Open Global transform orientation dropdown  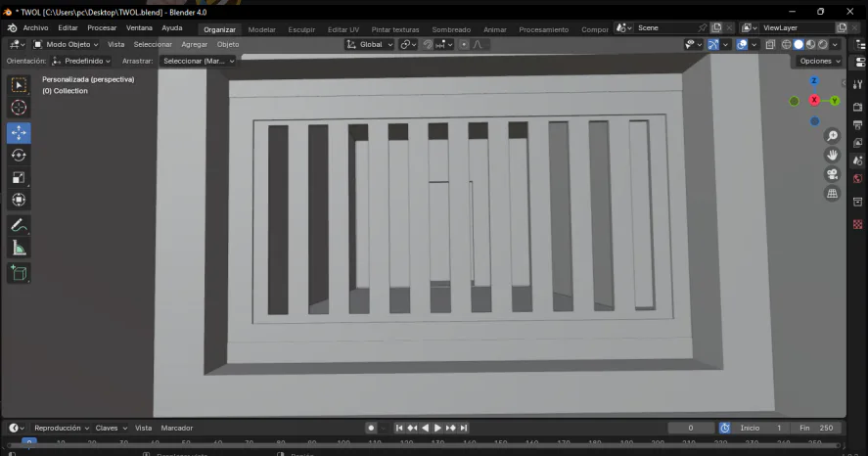click(x=369, y=44)
